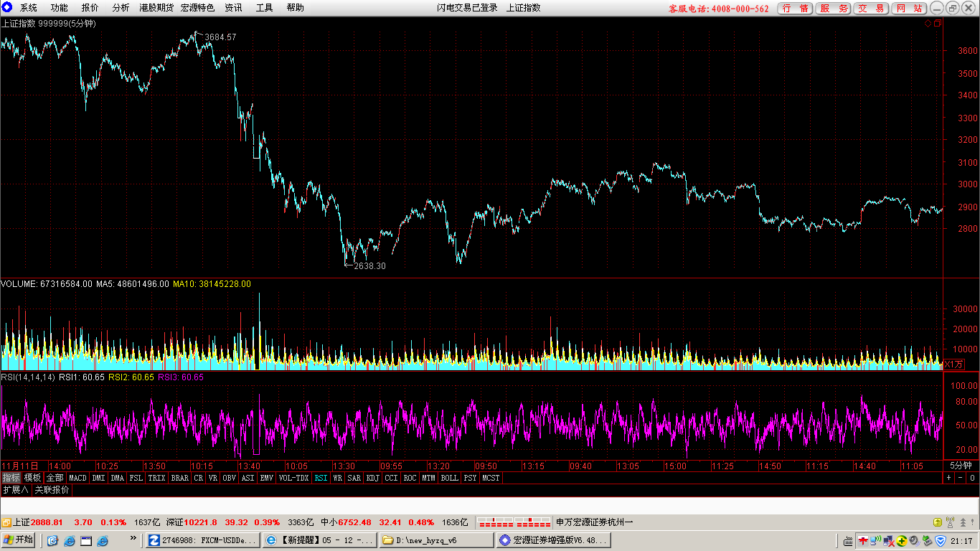
Task: Open the 资讯 menu
Action: (x=233, y=8)
